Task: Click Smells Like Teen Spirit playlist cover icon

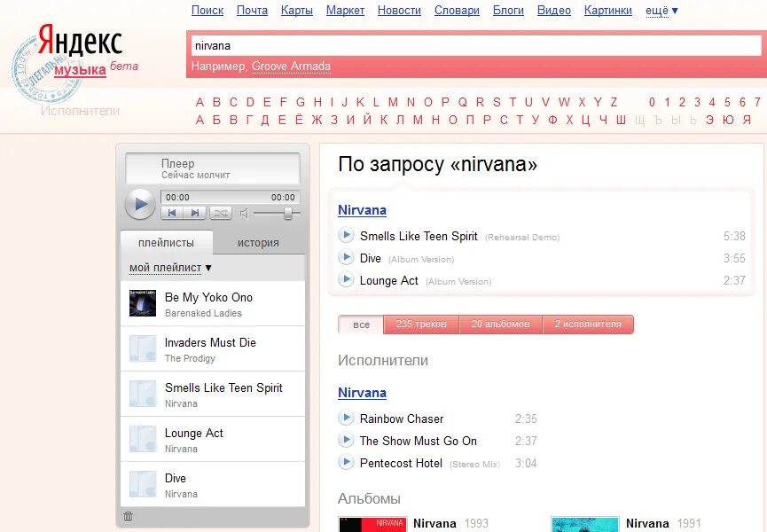Action: [x=143, y=394]
